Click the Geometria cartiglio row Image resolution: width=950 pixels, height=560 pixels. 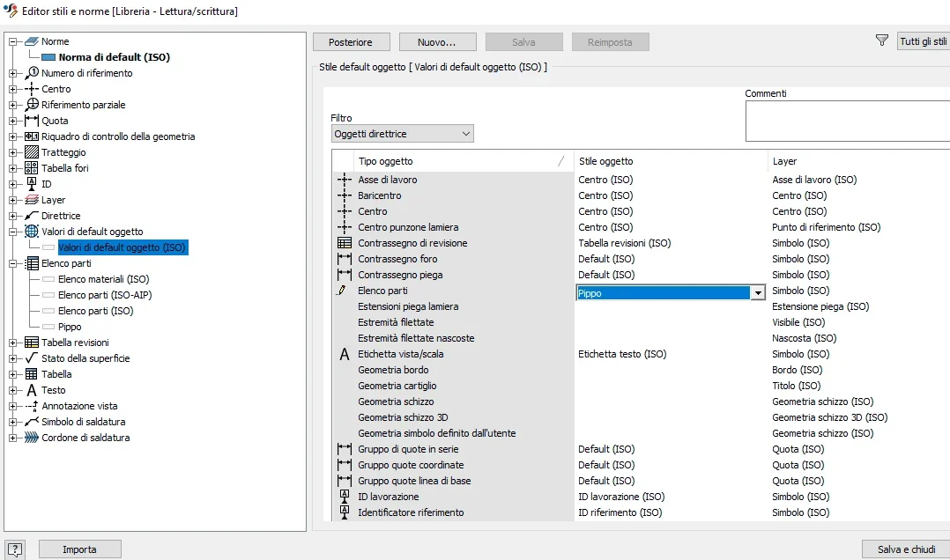click(x=397, y=386)
